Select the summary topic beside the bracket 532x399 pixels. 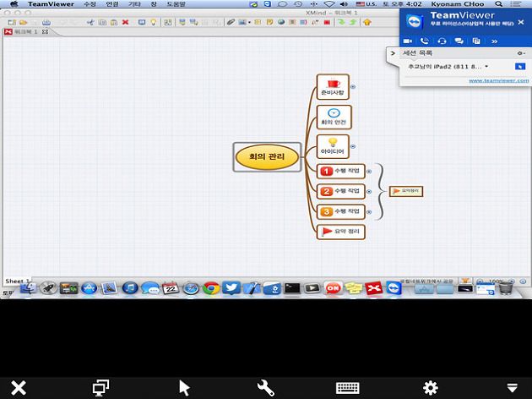tap(406, 191)
